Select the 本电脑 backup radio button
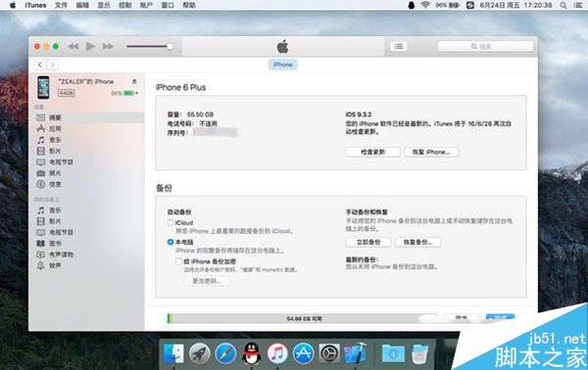The image size is (588, 370). tap(171, 242)
